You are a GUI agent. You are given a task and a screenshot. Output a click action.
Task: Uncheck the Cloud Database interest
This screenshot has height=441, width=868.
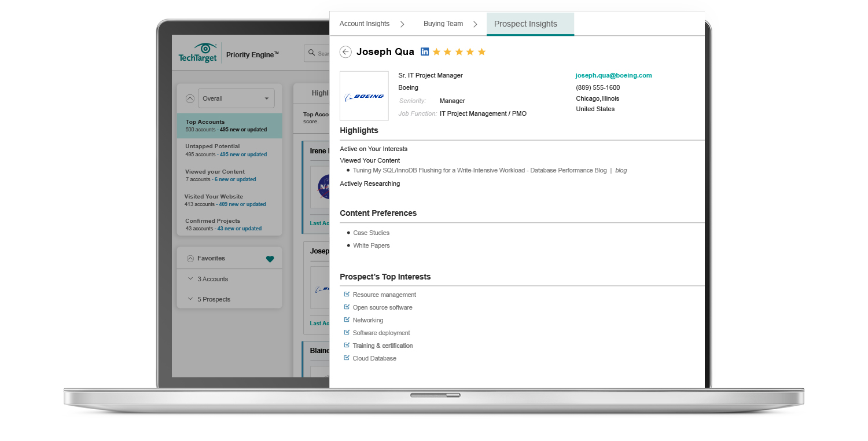pyautogui.click(x=347, y=358)
